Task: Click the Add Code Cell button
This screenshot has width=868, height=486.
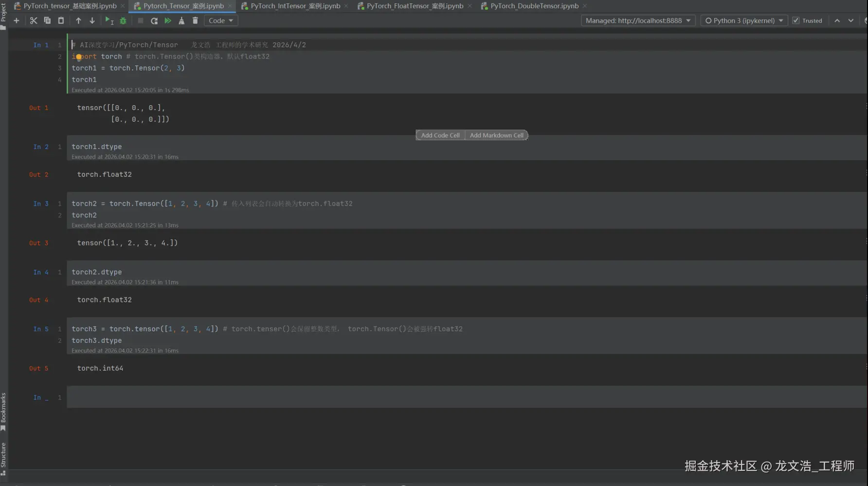Action: (440, 135)
